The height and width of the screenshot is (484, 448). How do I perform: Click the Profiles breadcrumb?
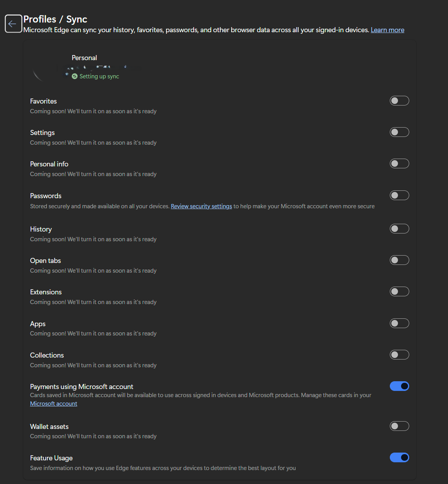tap(40, 19)
